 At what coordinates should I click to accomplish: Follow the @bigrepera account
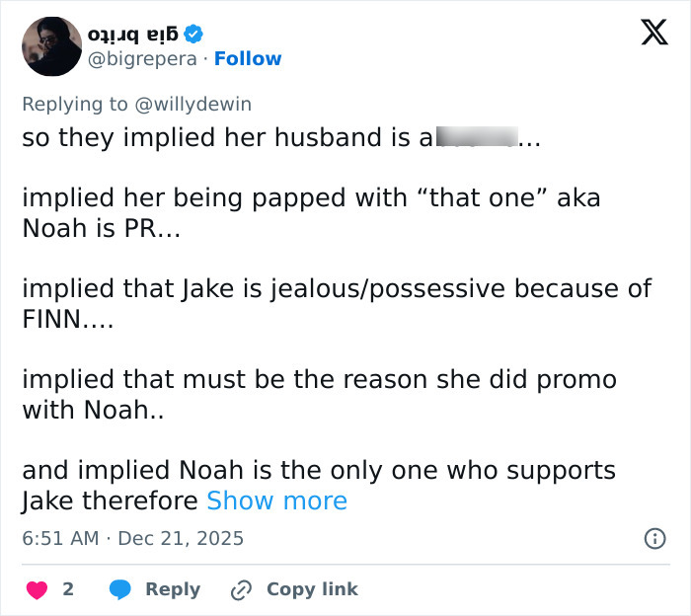point(248,58)
